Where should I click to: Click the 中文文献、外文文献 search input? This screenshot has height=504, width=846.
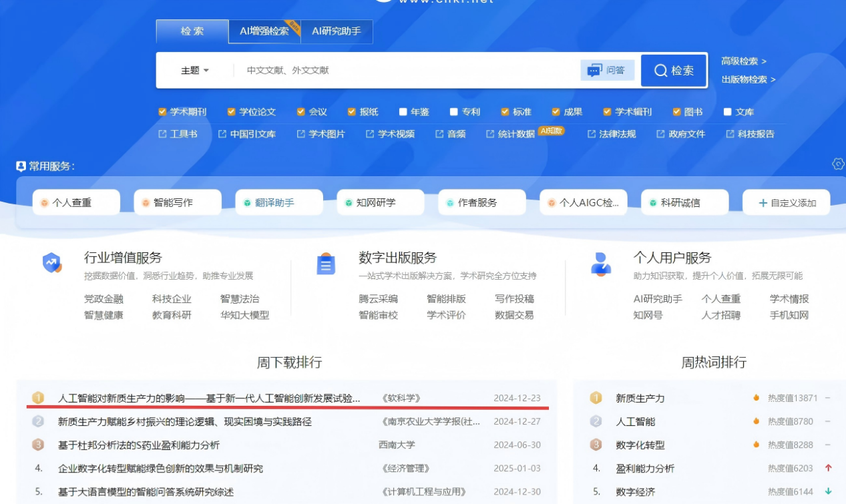click(x=407, y=70)
